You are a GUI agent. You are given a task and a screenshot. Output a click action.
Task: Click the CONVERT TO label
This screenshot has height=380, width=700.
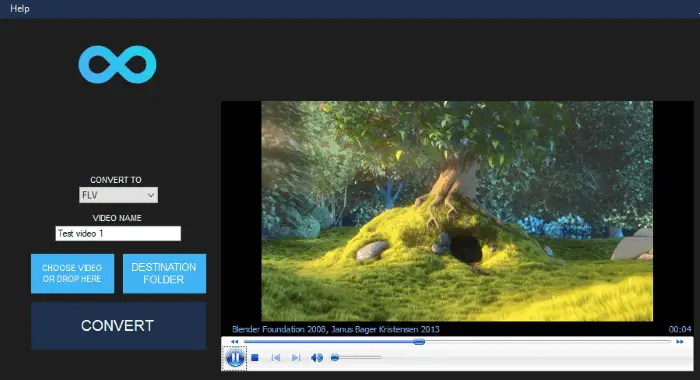[116, 180]
